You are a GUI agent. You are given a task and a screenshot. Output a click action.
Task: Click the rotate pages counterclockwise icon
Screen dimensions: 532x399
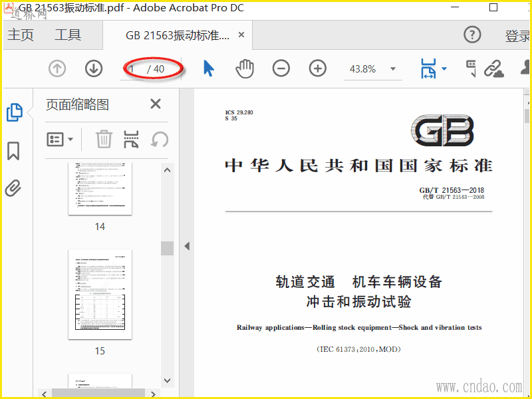tap(160, 139)
